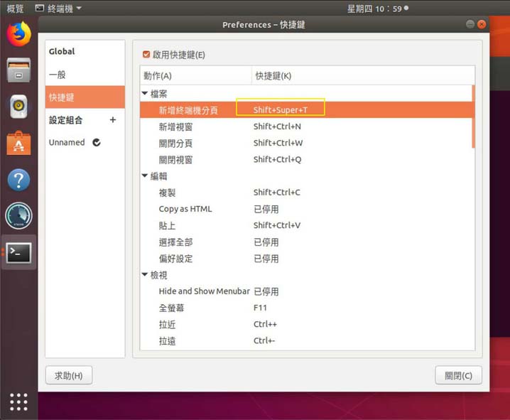Click the shortcuts list scrollbar
Screen dimensions: 510x420
pyautogui.click(x=473, y=117)
